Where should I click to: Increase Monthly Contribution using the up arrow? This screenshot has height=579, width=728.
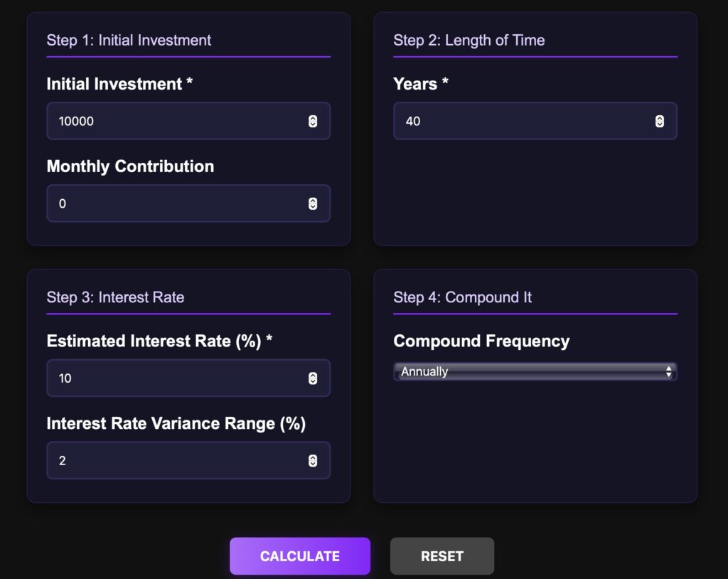click(313, 201)
